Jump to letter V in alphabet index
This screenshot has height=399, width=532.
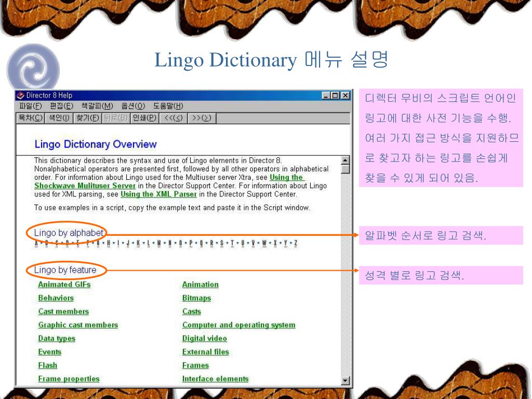[x=253, y=243]
